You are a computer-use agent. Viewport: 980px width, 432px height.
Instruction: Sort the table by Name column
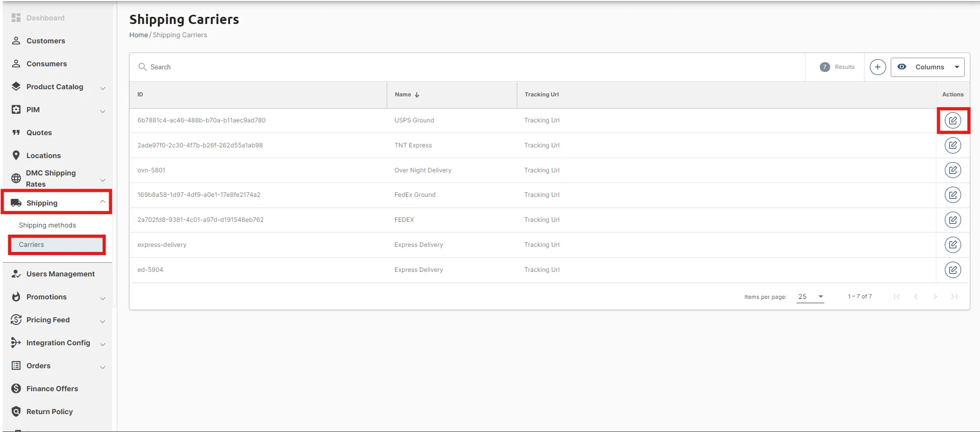pos(407,94)
